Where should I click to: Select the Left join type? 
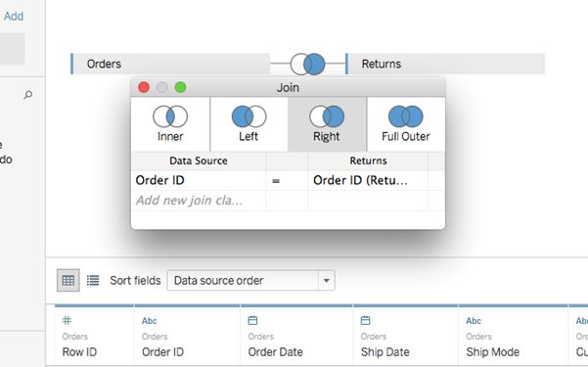[249, 124]
